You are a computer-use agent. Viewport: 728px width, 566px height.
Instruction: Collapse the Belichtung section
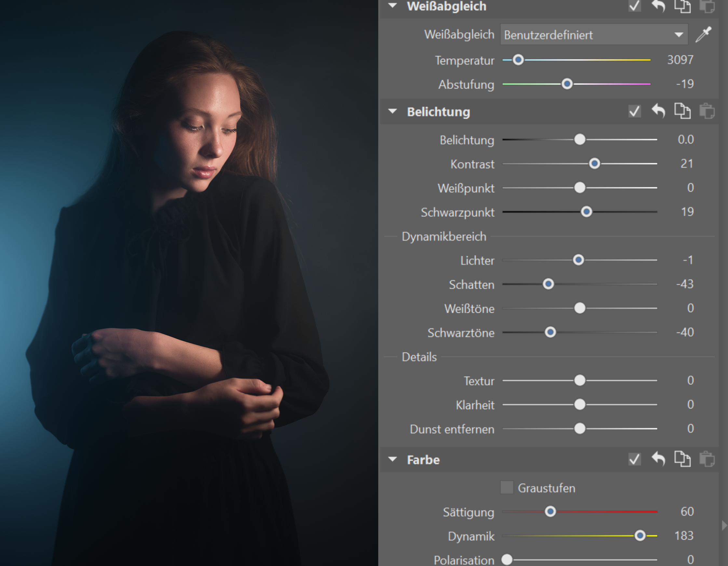click(393, 111)
